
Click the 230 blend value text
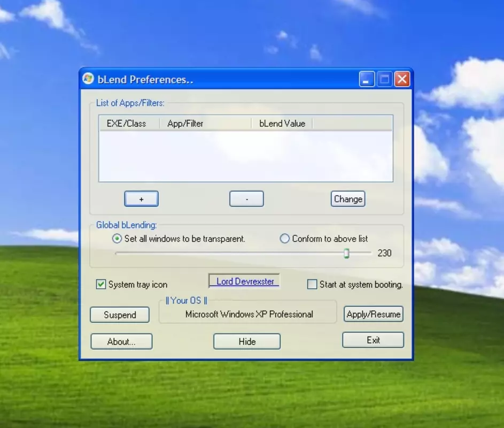tap(384, 253)
